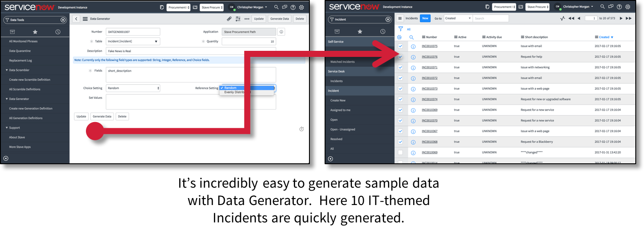Viewport: 644px width, 235px height.
Task: Uncheck the checkbox for INC0010370
Action: pyautogui.click(x=401, y=121)
